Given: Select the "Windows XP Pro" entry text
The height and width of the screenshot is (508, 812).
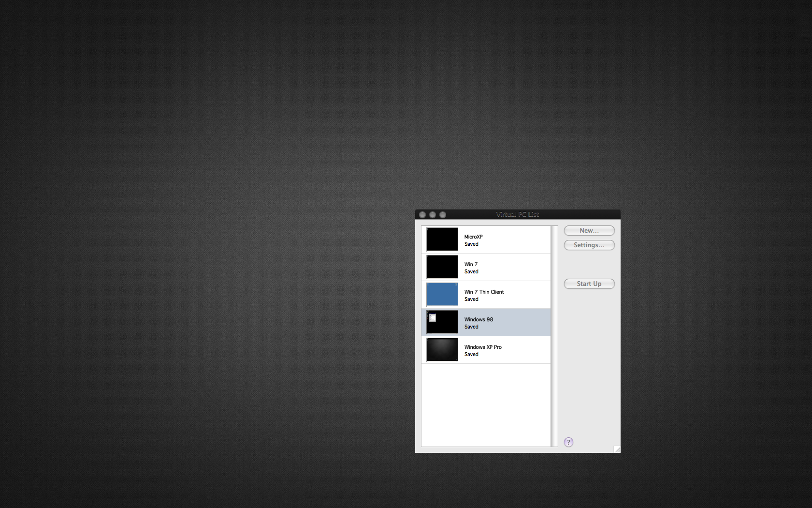Looking at the screenshot, I should tap(483, 347).
